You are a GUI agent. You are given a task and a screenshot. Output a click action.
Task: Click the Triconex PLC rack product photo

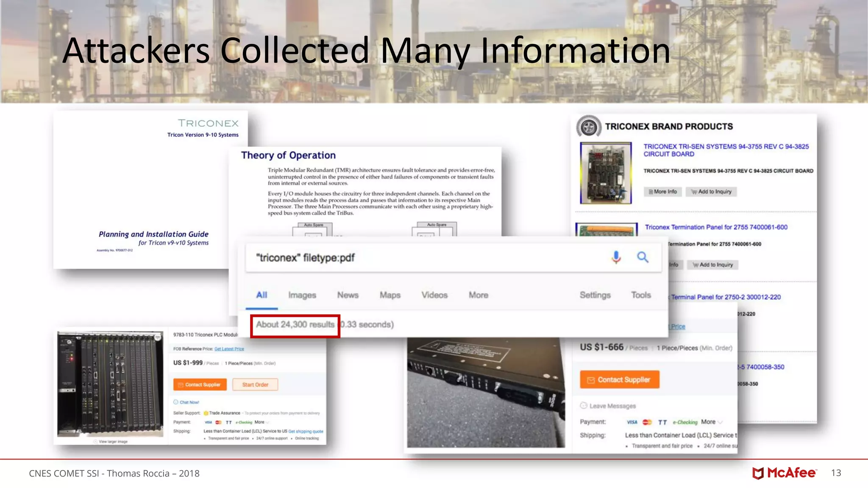[x=110, y=384]
